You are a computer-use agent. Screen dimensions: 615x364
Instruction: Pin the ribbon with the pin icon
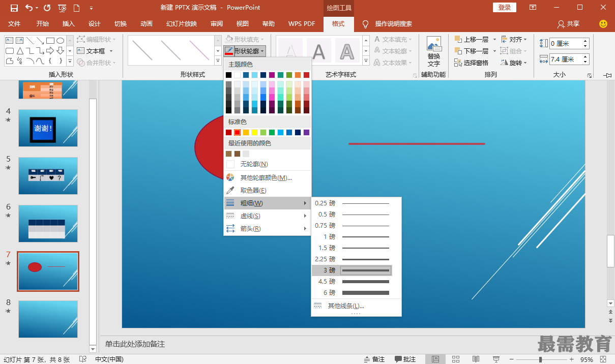point(607,75)
